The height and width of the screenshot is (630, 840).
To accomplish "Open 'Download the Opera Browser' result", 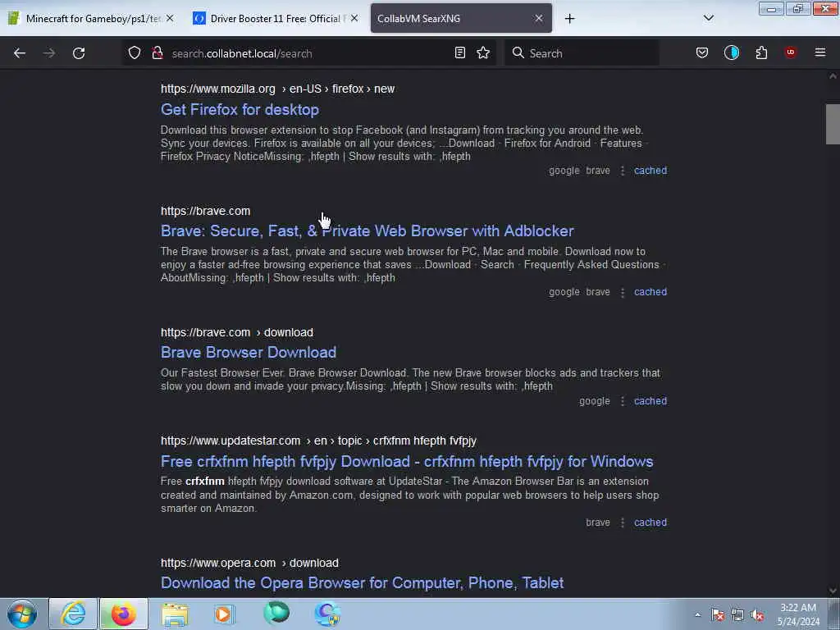I will [362, 583].
